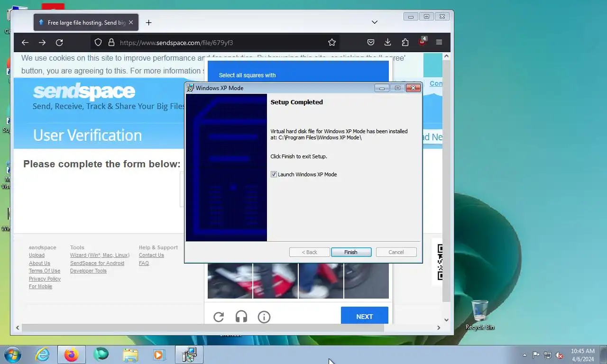Launch Internet Explorer from the taskbar
The height and width of the screenshot is (364, 607).
click(x=43, y=355)
